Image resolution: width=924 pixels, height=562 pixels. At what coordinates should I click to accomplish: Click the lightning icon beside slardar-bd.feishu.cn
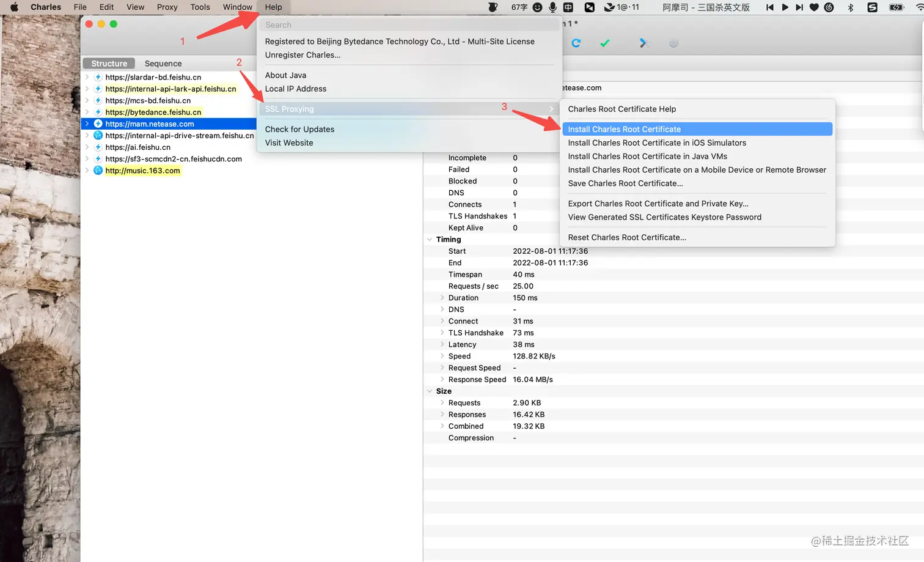(98, 77)
